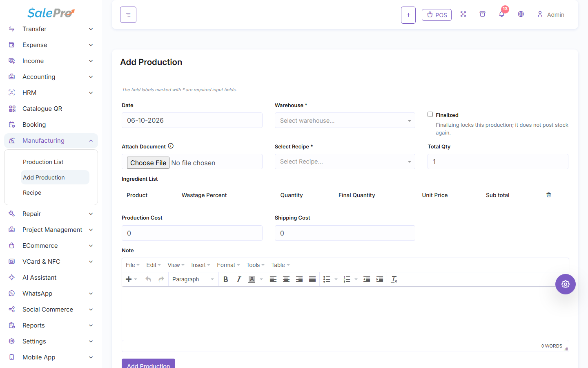The height and width of the screenshot is (368, 588).
Task: Open notifications bell with 13 badge
Action: (502, 13)
